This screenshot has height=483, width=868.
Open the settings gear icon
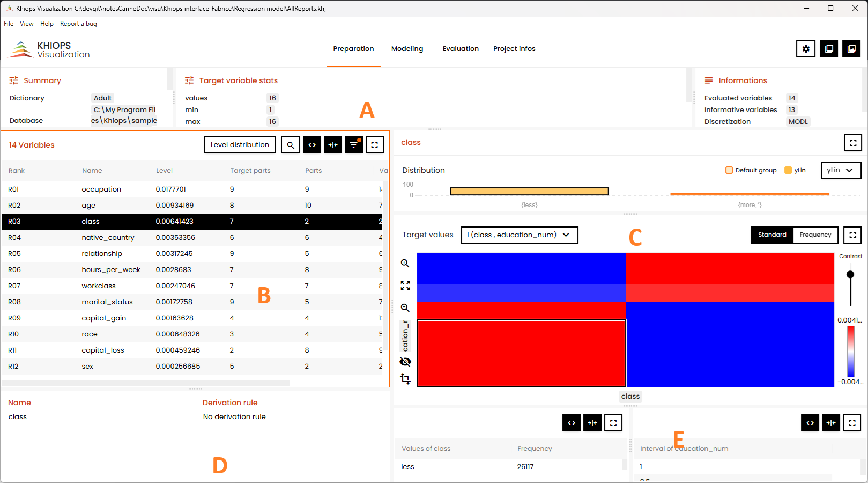coord(806,49)
